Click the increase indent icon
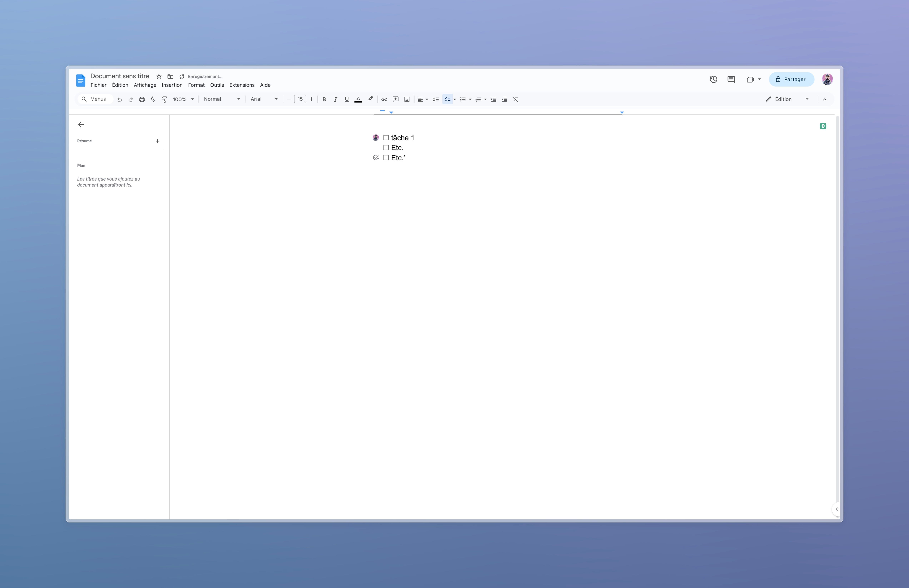Image resolution: width=909 pixels, height=588 pixels. pyautogui.click(x=505, y=99)
